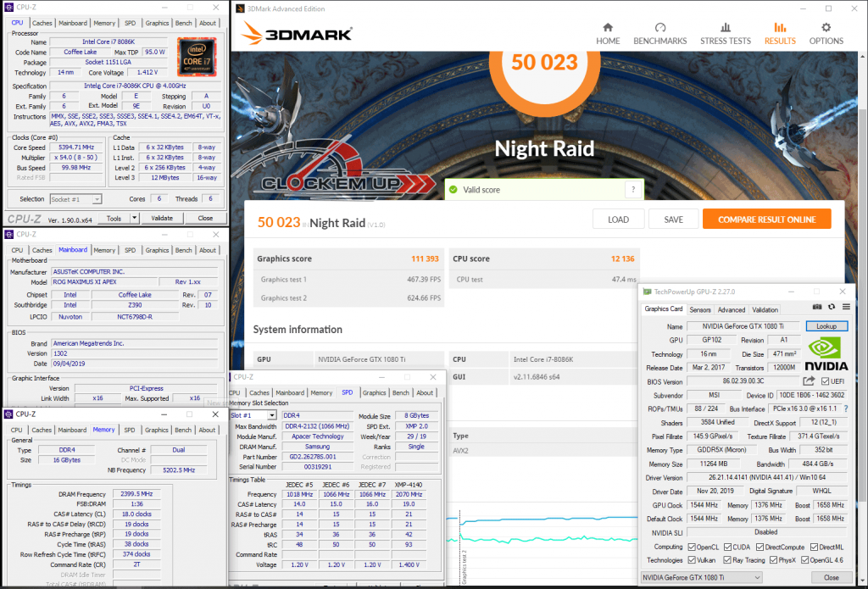This screenshot has width=868, height=589.
Task: Click the GPU-Z refresh icon
Action: point(831,307)
